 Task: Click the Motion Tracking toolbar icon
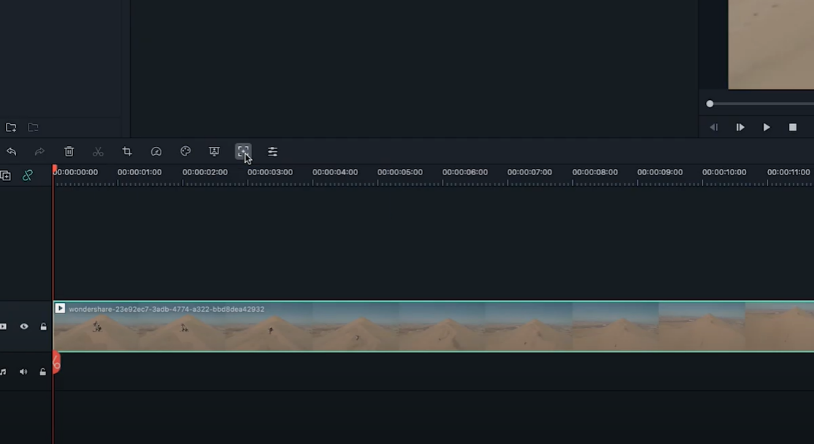click(x=243, y=152)
